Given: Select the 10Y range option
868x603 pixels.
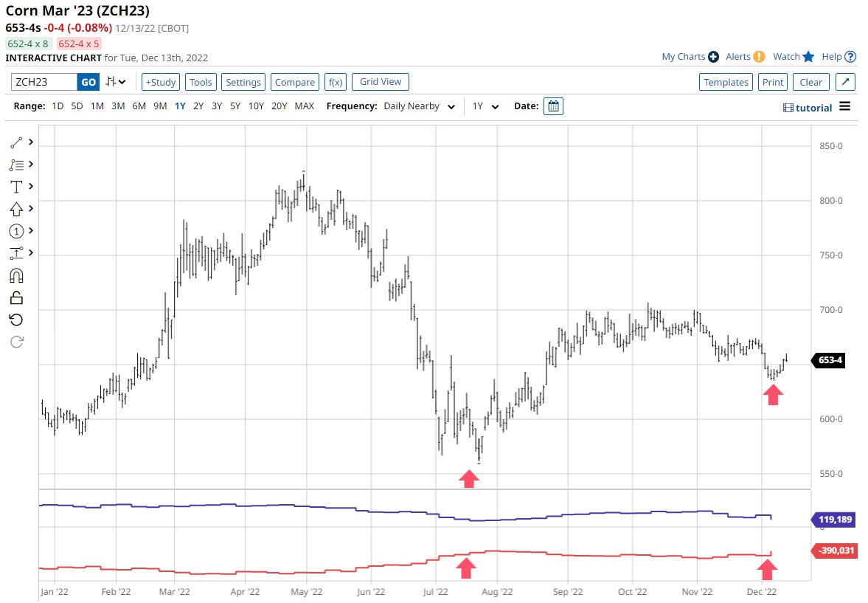Looking at the screenshot, I should [256, 106].
